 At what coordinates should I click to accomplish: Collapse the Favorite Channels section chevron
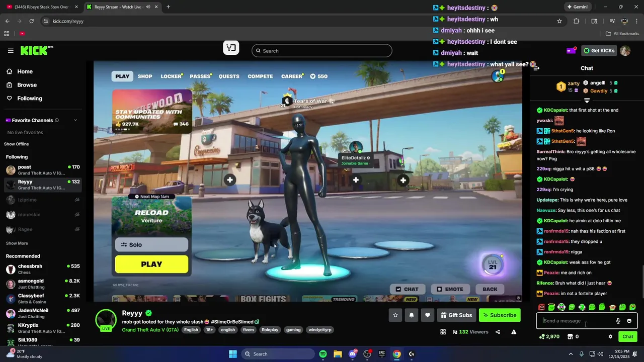[x=75, y=120]
